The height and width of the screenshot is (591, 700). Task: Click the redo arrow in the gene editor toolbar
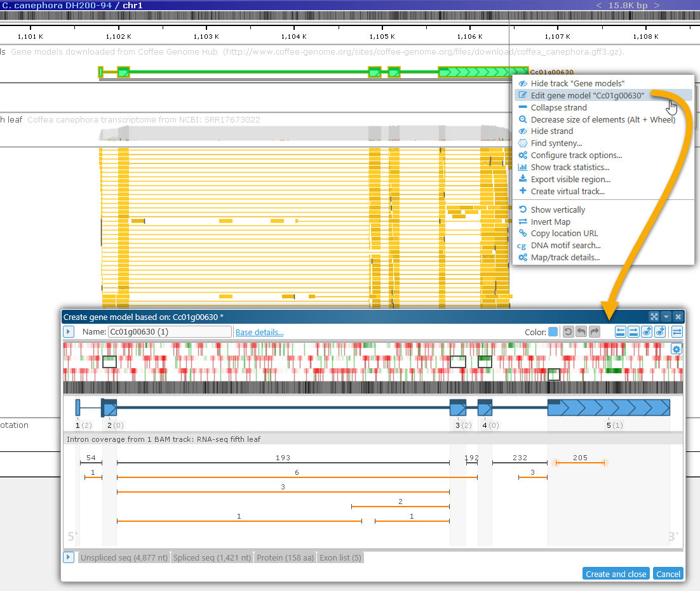tap(594, 331)
